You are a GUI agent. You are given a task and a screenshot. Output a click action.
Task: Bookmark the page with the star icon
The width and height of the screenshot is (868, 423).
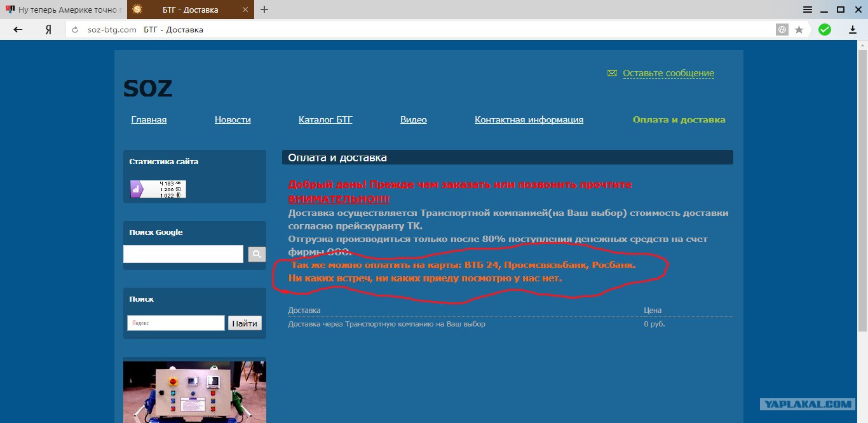click(799, 30)
